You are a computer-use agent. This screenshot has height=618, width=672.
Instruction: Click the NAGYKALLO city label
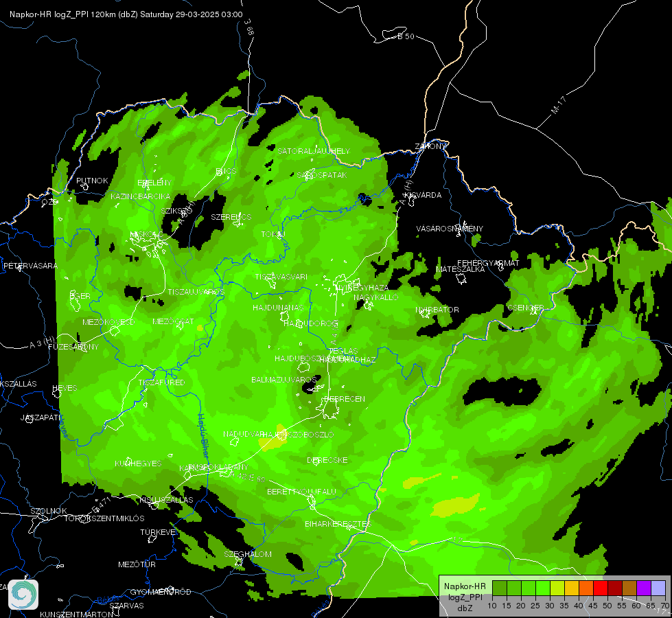pyautogui.click(x=376, y=297)
